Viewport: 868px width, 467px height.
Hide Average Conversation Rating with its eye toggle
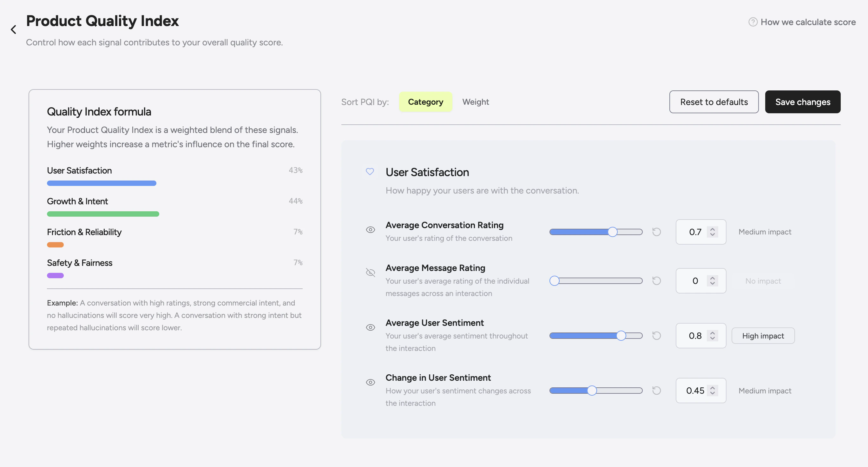point(370,229)
